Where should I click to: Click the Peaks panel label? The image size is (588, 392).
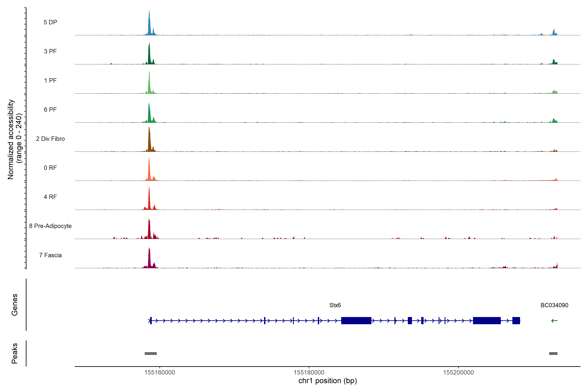click(x=15, y=353)
